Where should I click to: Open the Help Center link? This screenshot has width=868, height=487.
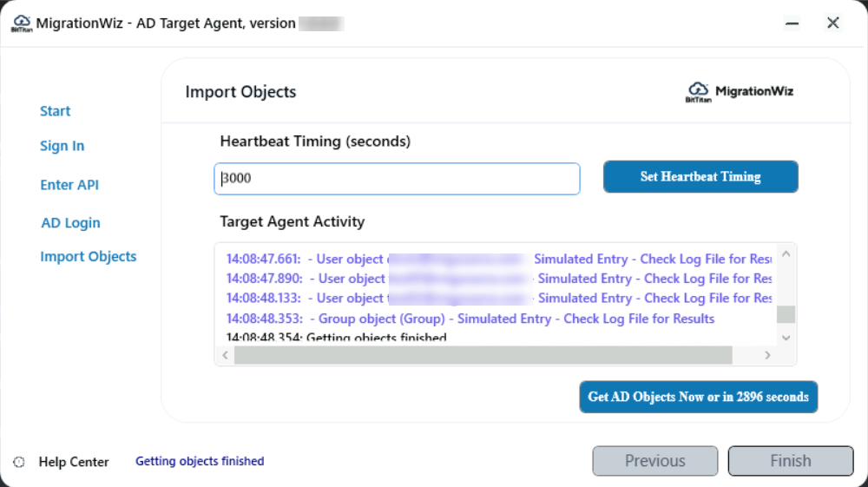[x=74, y=462]
